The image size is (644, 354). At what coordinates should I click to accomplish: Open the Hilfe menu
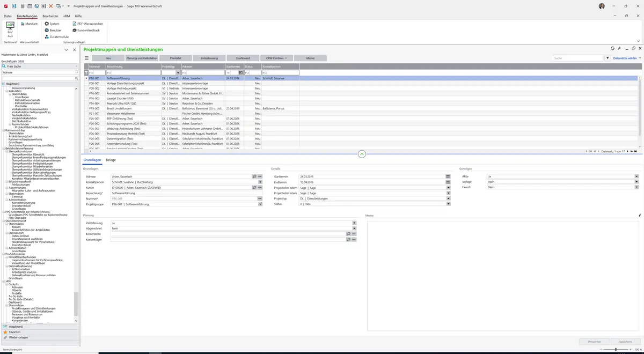78,16
